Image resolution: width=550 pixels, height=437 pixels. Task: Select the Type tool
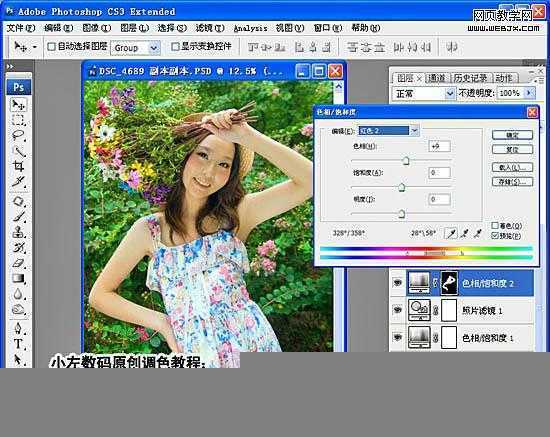point(19,344)
